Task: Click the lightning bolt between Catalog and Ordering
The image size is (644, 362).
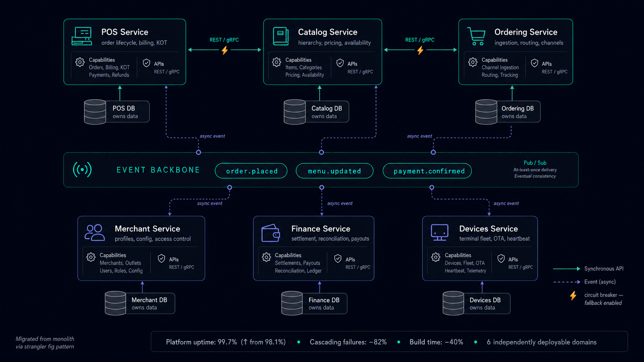Action: pyautogui.click(x=420, y=50)
